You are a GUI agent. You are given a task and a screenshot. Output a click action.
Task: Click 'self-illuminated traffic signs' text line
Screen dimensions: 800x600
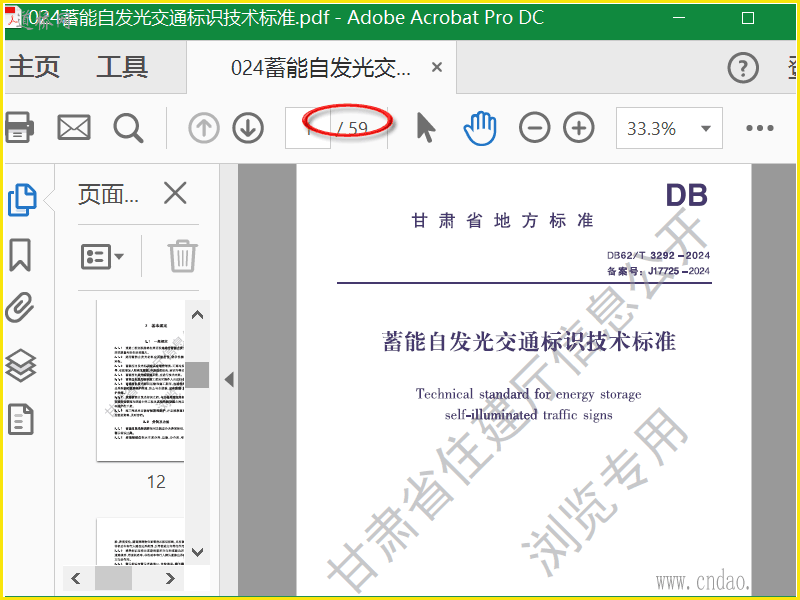[528, 415]
